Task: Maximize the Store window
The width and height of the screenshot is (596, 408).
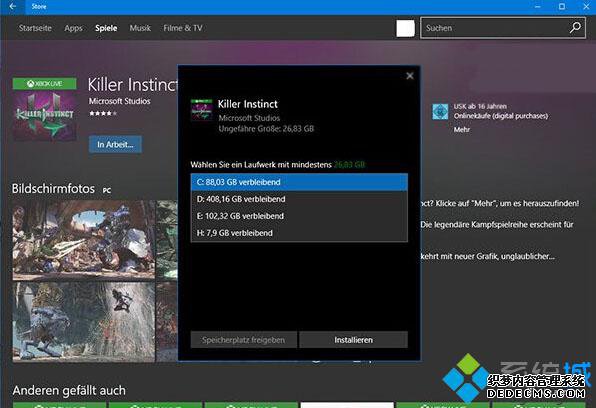Action: pos(562,6)
